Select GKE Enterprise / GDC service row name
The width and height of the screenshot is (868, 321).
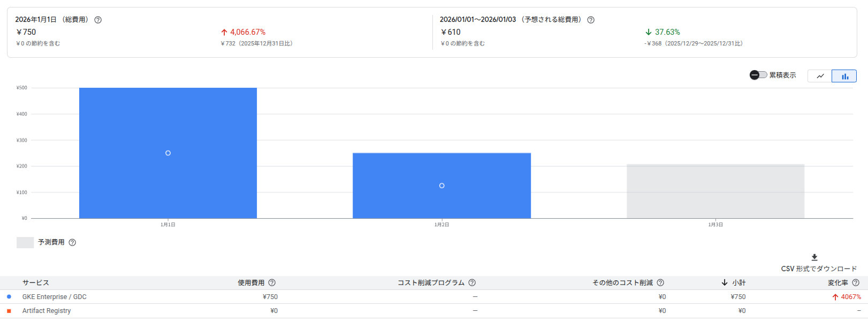coord(54,297)
